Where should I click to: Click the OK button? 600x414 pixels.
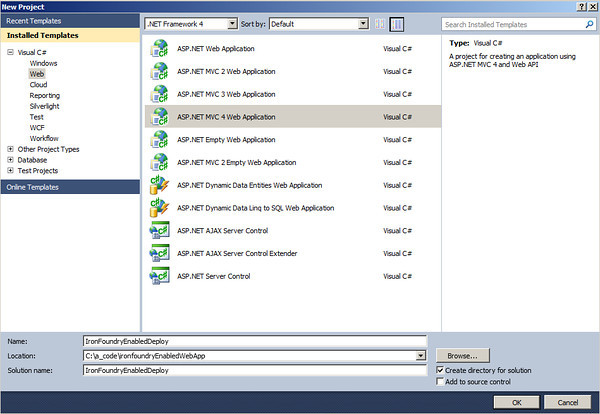tap(517, 402)
